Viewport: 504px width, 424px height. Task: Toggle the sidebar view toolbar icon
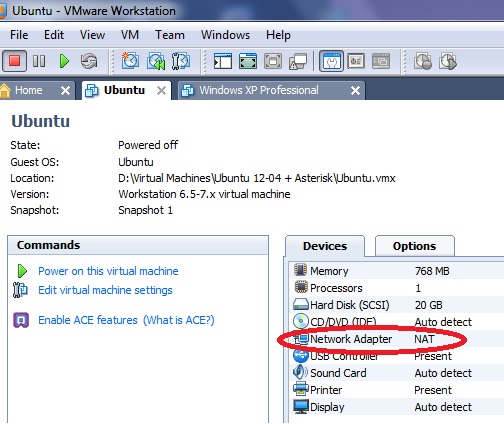tap(223, 61)
